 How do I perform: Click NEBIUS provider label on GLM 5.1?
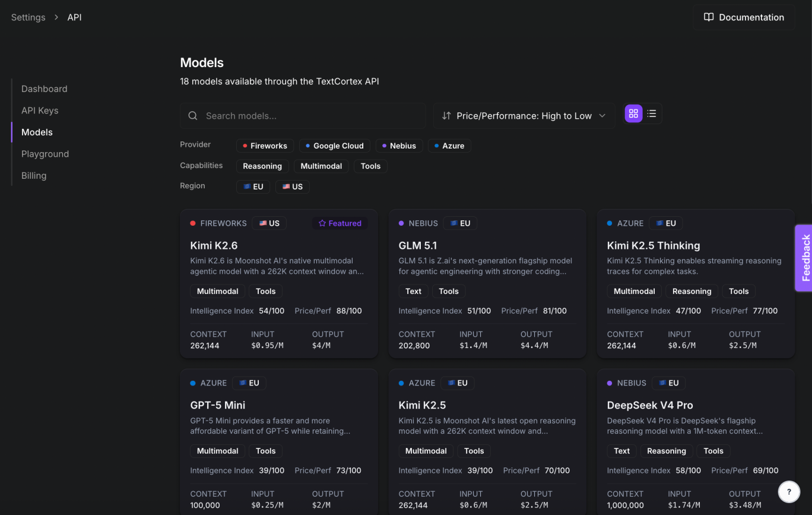tap(423, 223)
